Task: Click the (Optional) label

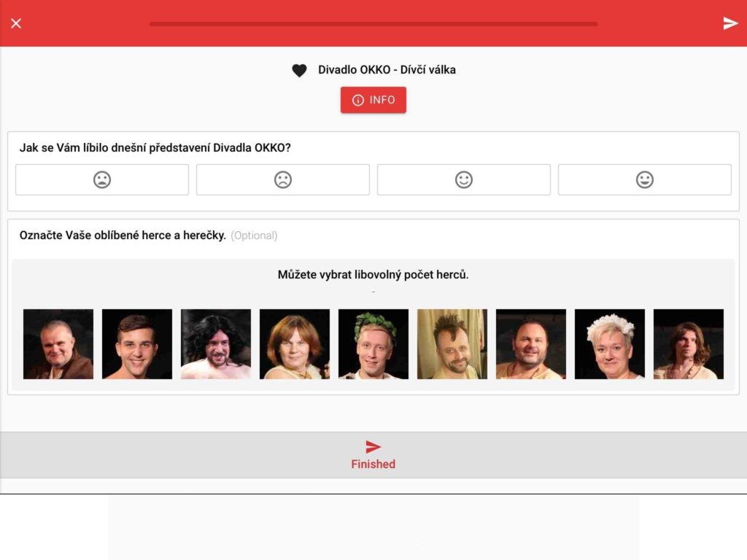Action: pyautogui.click(x=254, y=236)
